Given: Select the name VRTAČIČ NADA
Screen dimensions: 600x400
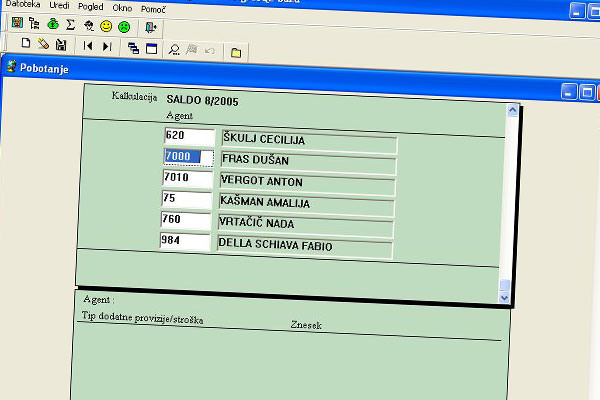Looking at the screenshot, I should click(256, 222).
